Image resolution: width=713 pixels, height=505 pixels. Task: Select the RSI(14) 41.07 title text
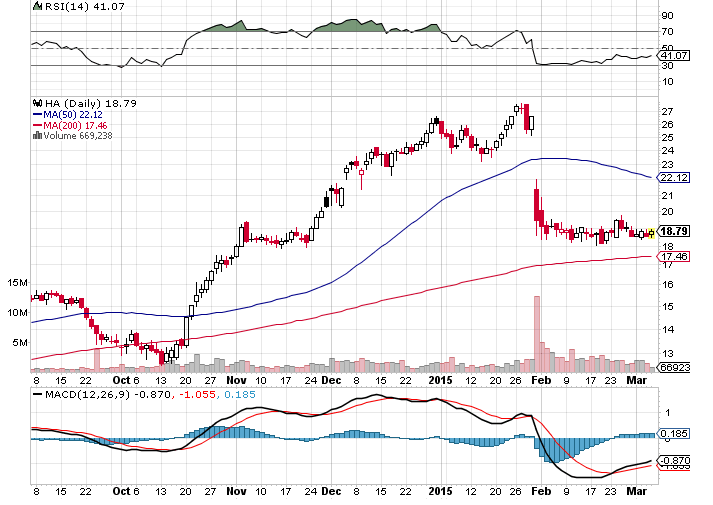click(x=85, y=6)
